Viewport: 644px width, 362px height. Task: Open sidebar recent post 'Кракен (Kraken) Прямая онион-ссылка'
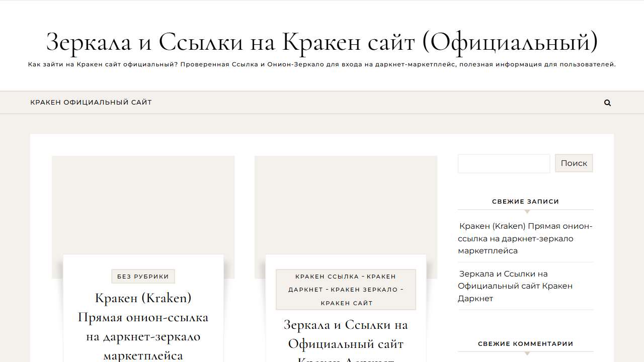[525, 238]
